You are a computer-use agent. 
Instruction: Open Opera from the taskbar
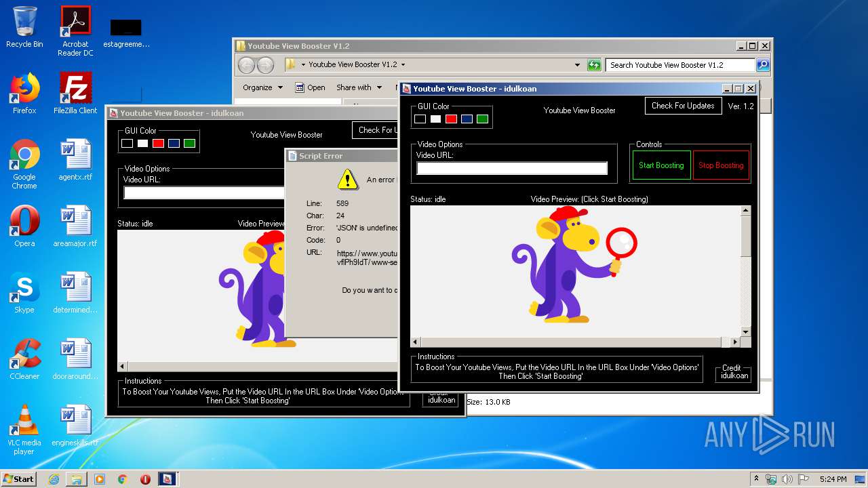pos(145,479)
